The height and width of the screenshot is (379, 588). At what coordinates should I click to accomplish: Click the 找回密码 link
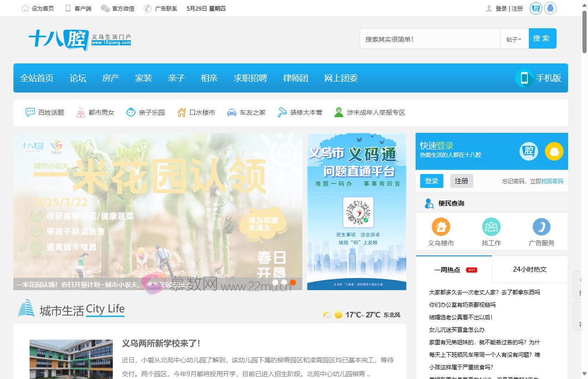point(552,181)
